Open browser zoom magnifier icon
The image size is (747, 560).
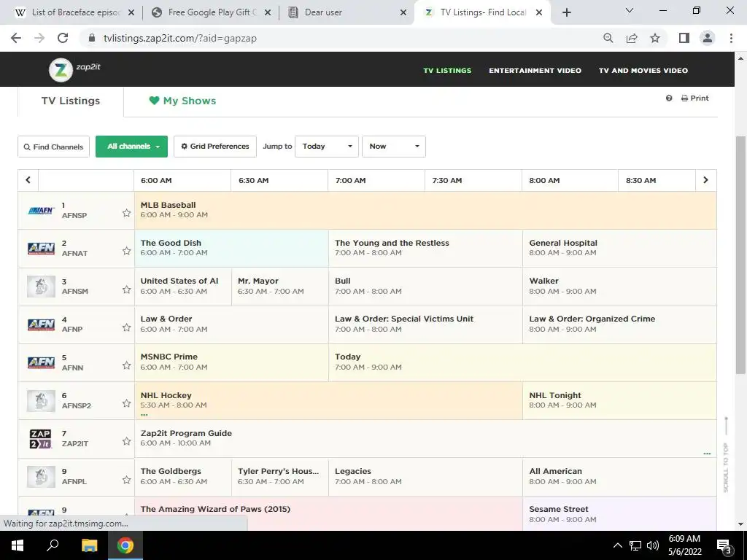(608, 38)
